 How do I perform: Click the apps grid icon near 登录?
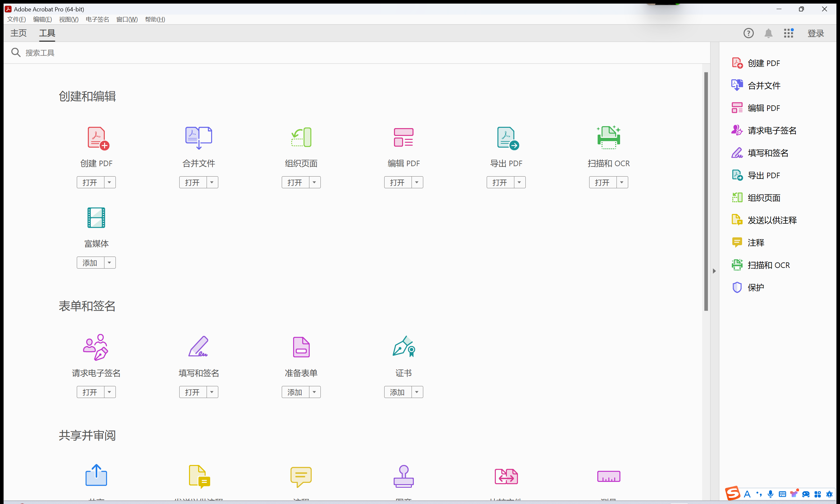point(788,33)
